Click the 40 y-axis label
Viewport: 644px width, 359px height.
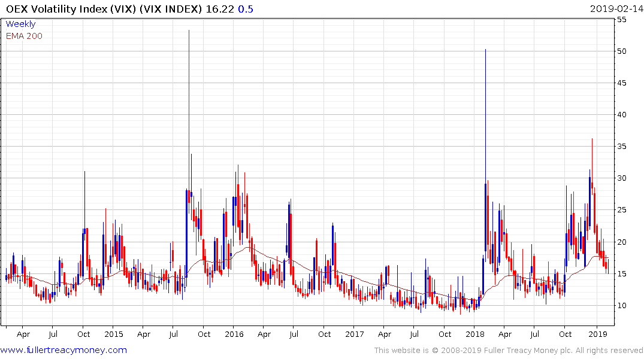621,114
